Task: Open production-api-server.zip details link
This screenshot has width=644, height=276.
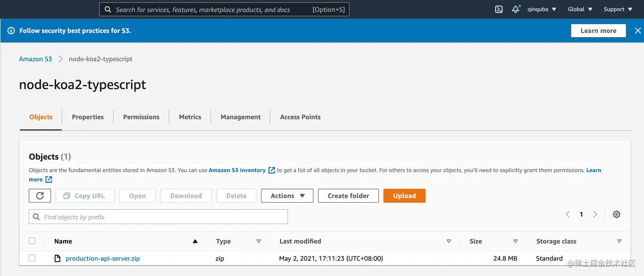Action: 102,258
